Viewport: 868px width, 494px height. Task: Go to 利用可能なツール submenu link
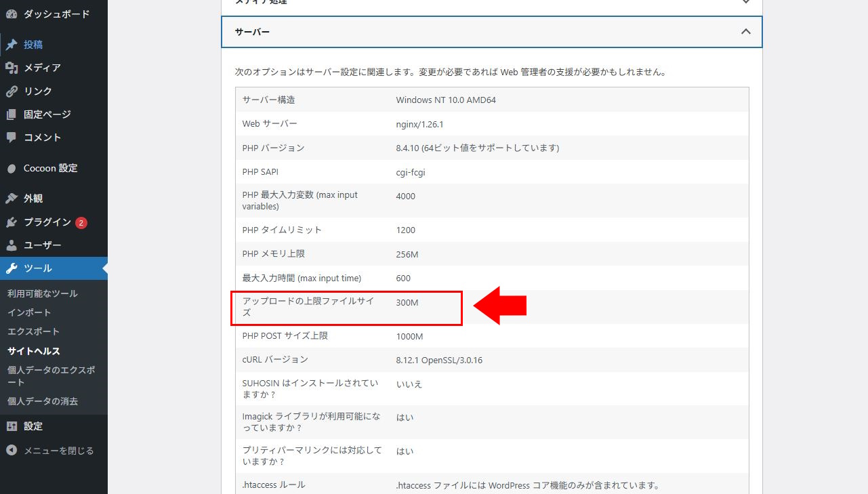[43, 293]
